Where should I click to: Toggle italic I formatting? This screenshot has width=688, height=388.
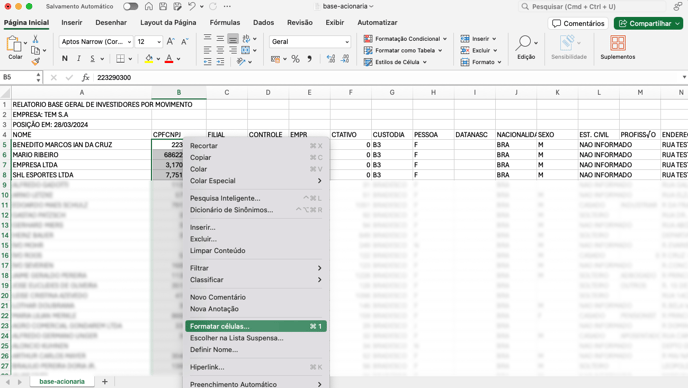point(79,58)
